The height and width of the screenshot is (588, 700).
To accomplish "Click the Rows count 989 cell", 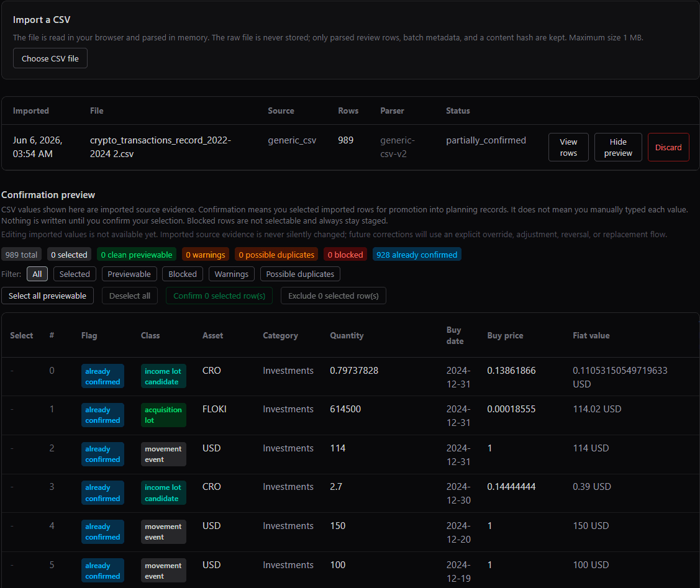I will pyautogui.click(x=345, y=140).
